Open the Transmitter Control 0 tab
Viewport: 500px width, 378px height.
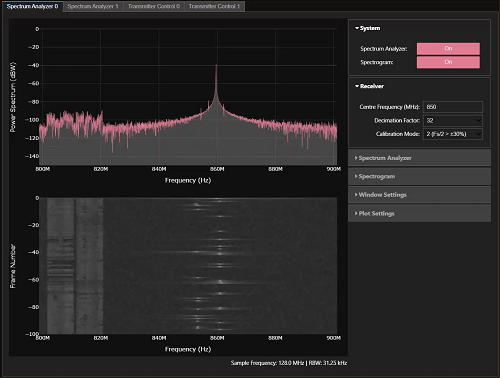coord(154,6)
